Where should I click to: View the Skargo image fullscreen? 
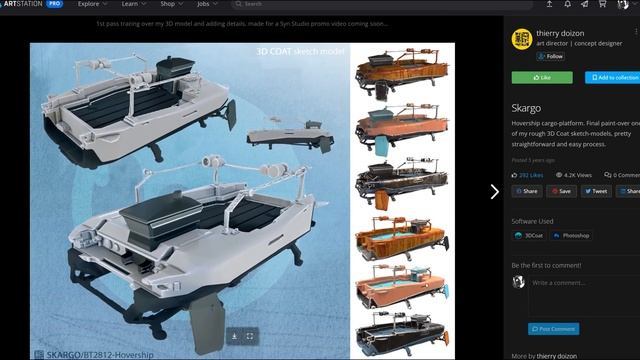point(250,336)
